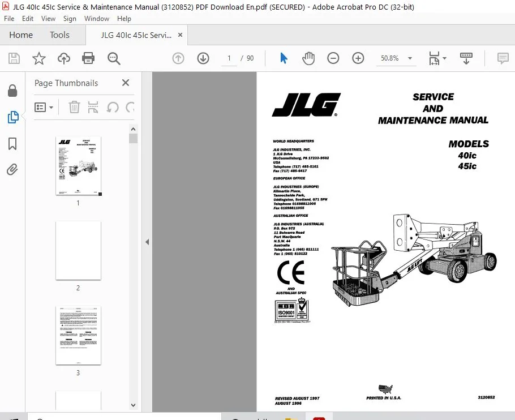Screen dimensions: 515x420
Task: Click 'MODELS' heading on the page
Action: point(469,144)
